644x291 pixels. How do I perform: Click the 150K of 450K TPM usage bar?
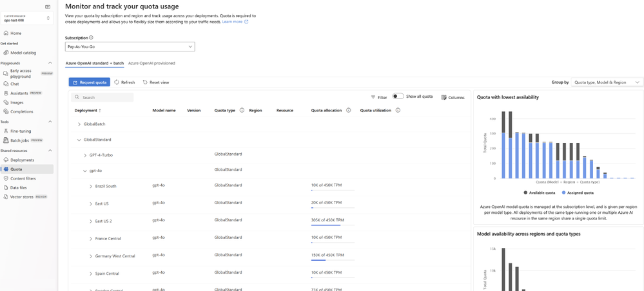pos(333,260)
